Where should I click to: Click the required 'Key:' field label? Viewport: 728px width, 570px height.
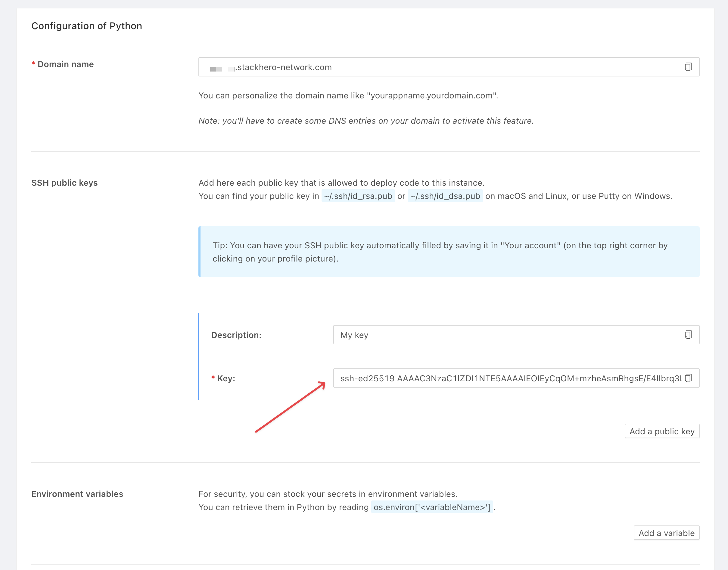(x=226, y=378)
